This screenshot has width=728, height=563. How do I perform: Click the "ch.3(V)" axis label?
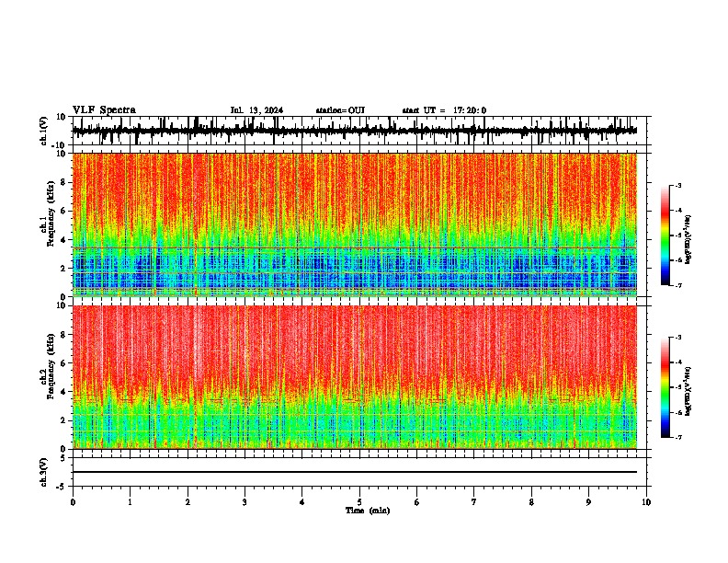(x=44, y=472)
